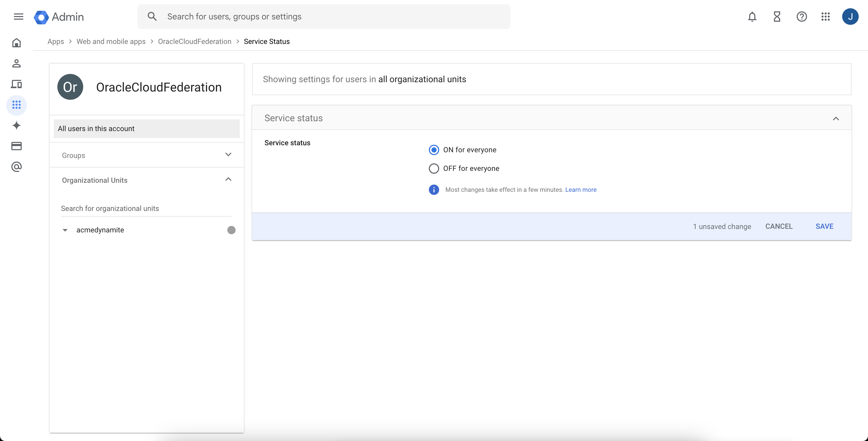Collapse the Organizational Units section
Screen dimensions: 868x441
tap(228, 179)
